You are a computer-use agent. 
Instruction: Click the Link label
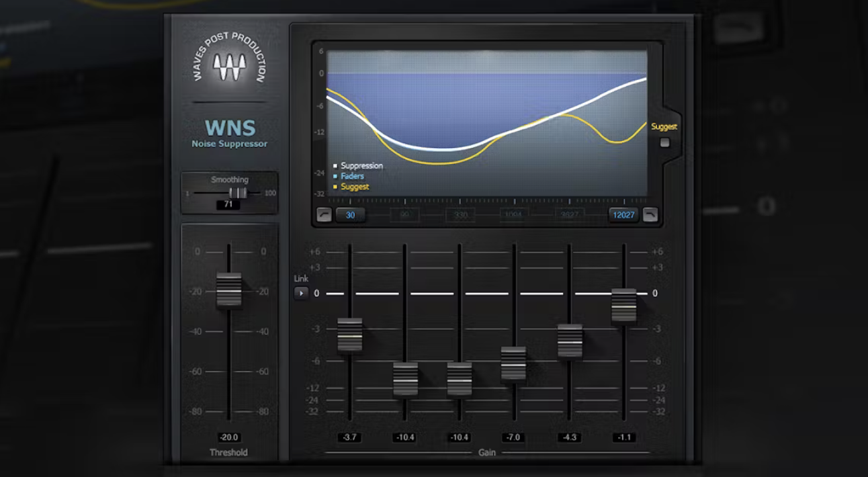(x=301, y=278)
